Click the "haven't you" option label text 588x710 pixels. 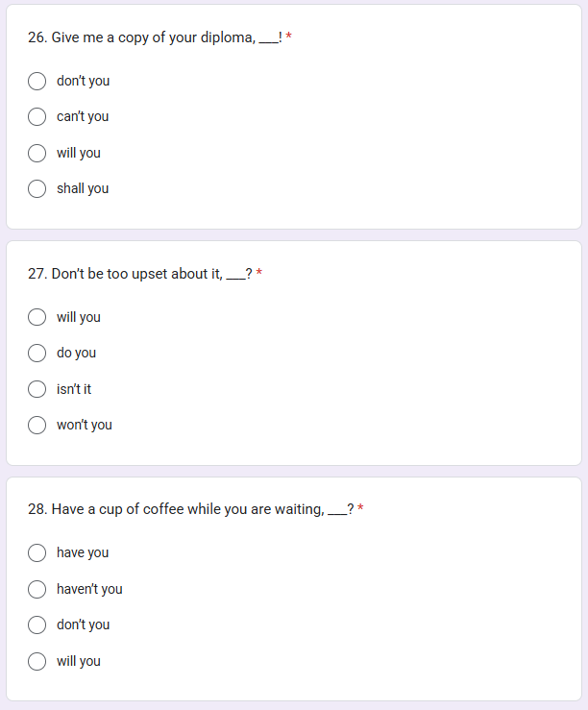coord(89,589)
